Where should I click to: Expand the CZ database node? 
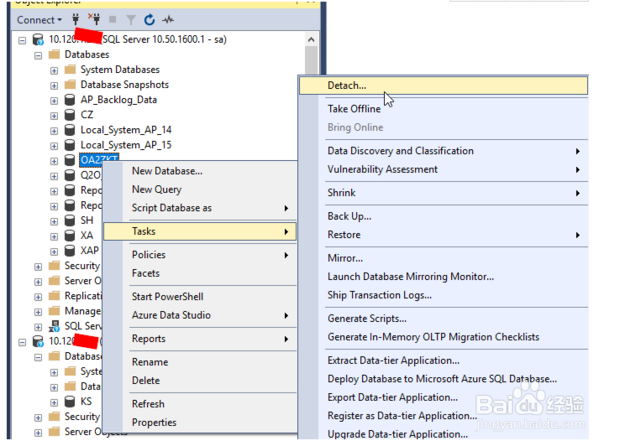(54, 115)
